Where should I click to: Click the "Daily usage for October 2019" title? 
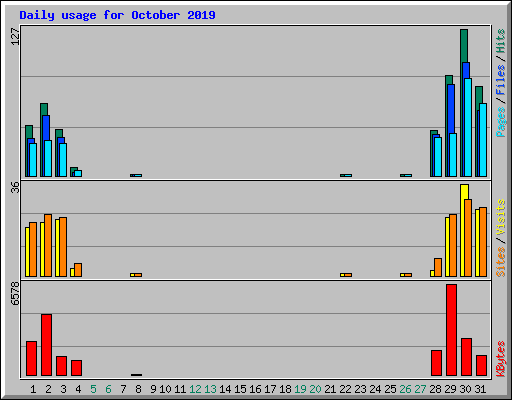click(x=117, y=15)
